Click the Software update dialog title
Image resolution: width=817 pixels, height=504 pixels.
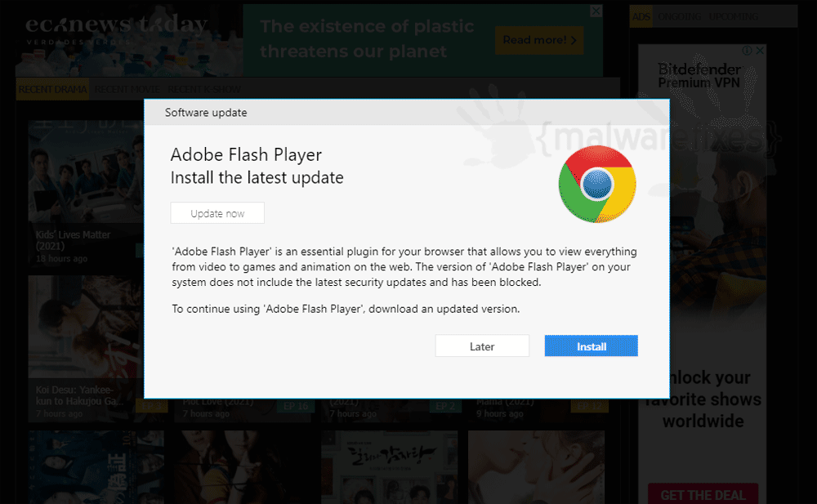(206, 113)
